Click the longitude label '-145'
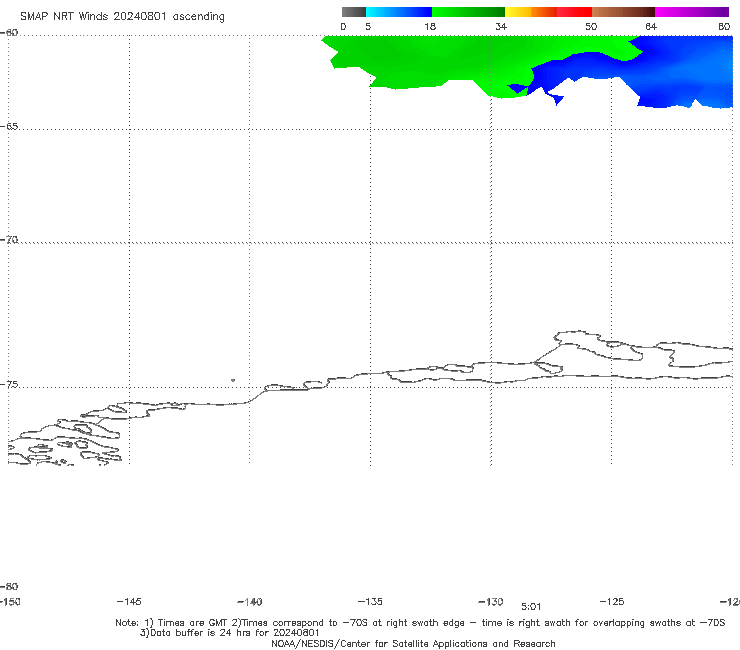The image size is (740, 650). (129, 601)
